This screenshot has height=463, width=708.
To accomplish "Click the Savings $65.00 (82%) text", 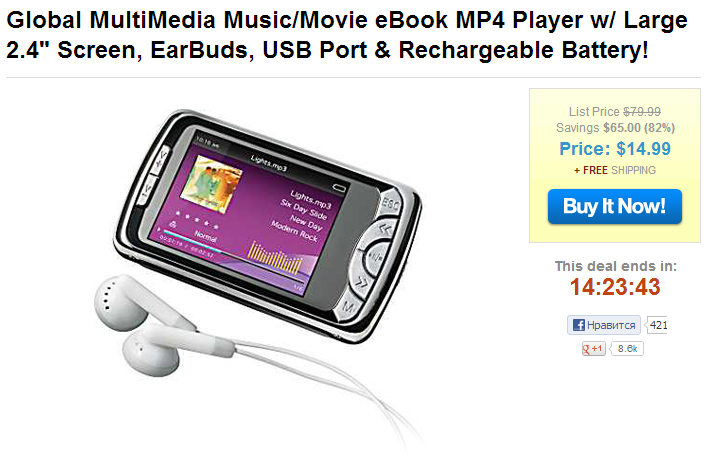I will pyautogui.click(x=615, y=128).
